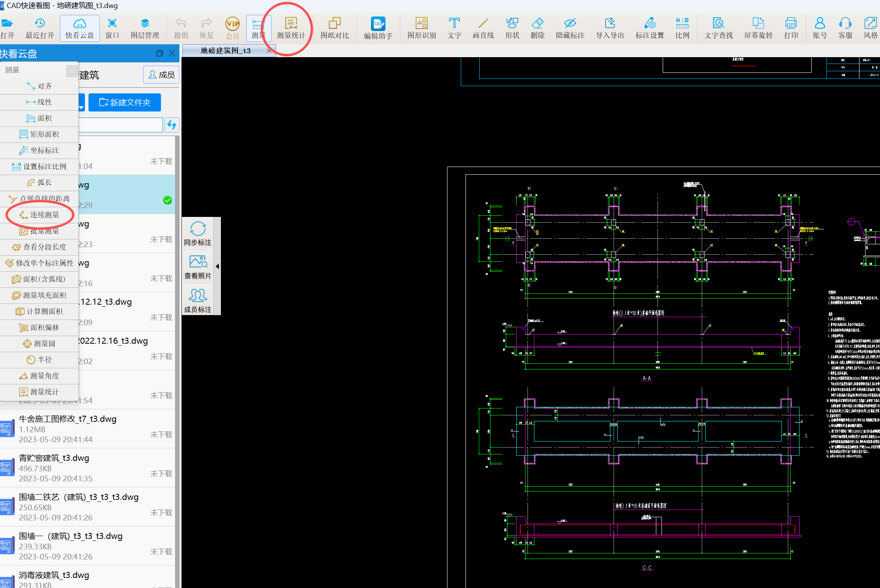The width and height of the screenshot is (880, 588).
Task: Click the green checkmark on selected file
Action: coord(168,200)
